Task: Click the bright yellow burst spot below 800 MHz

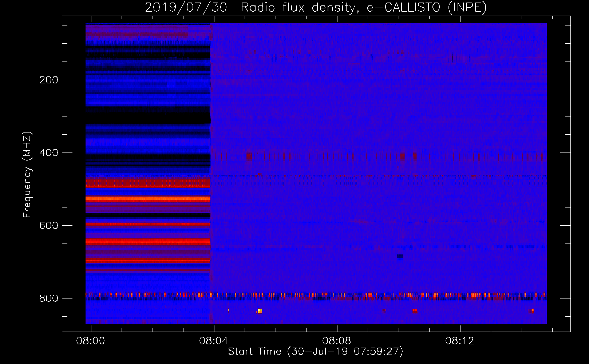Action: click(x=260, y=311)
